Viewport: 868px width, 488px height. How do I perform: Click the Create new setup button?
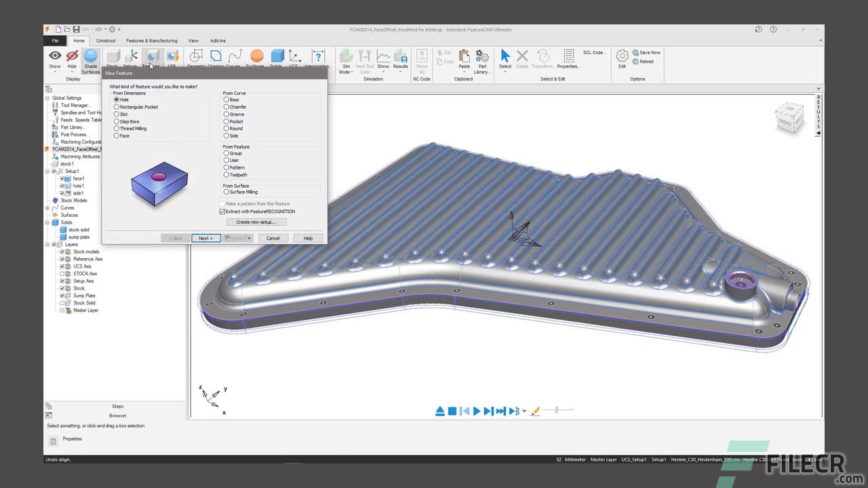click(x=256, y=222)
